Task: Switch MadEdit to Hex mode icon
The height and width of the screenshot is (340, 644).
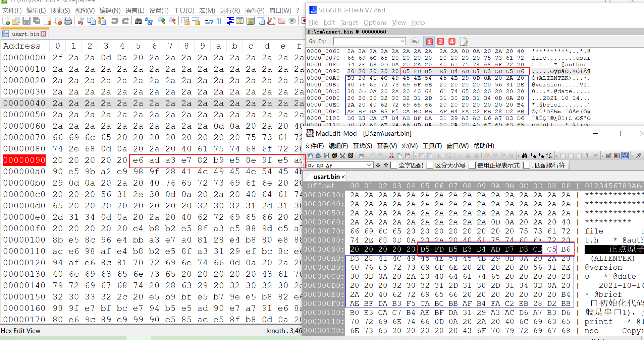Action: click(x=625, y=155)
